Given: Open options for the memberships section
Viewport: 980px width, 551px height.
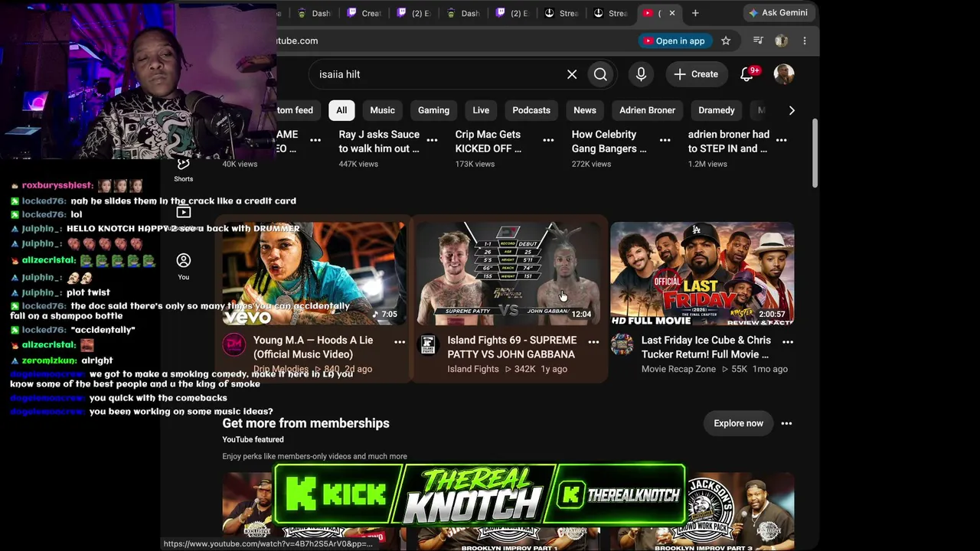Looking at the screenshot, I should pyautogui.click(x=786, y=423).
